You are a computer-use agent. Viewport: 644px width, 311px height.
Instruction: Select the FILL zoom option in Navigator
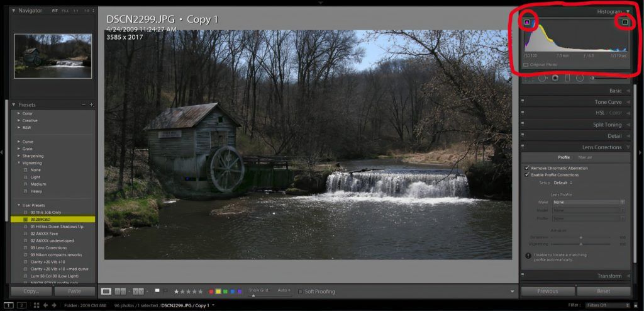coord(65,11)
